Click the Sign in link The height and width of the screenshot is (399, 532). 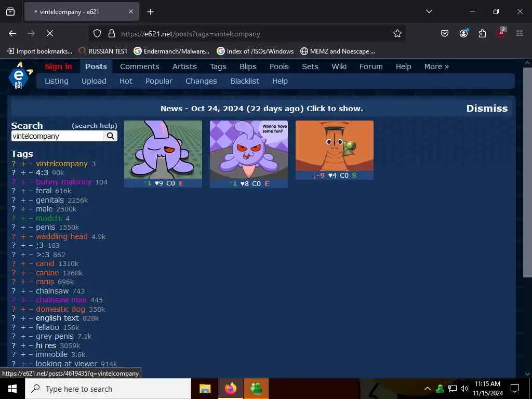(58, 66)
